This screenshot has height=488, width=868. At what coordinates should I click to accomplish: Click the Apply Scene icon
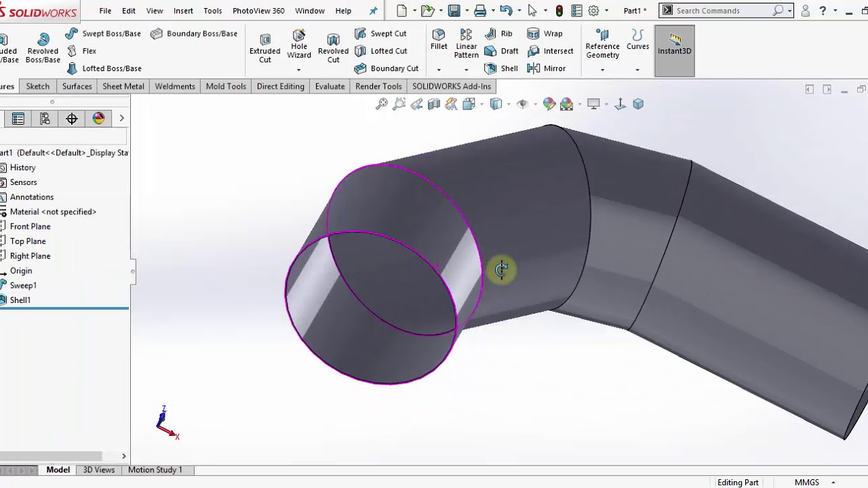pyautogui.click(x=566, y=104)
